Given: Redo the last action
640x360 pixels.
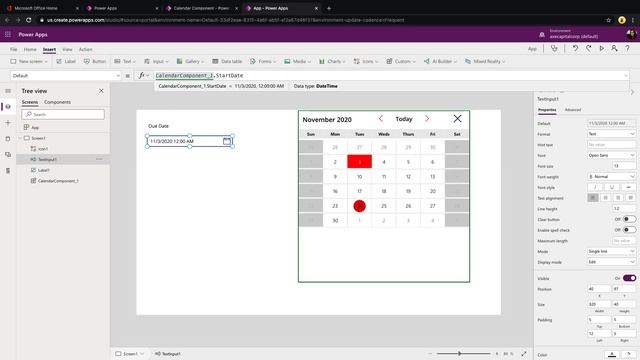Looking at the screenshot, I should (x=588, y=49).
